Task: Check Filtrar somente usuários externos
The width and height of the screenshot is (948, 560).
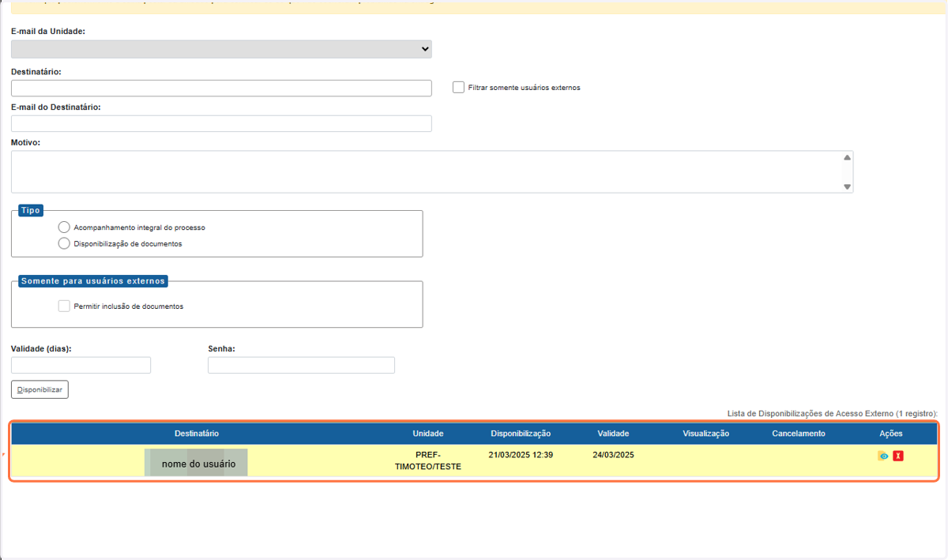Action: [458, 87]
